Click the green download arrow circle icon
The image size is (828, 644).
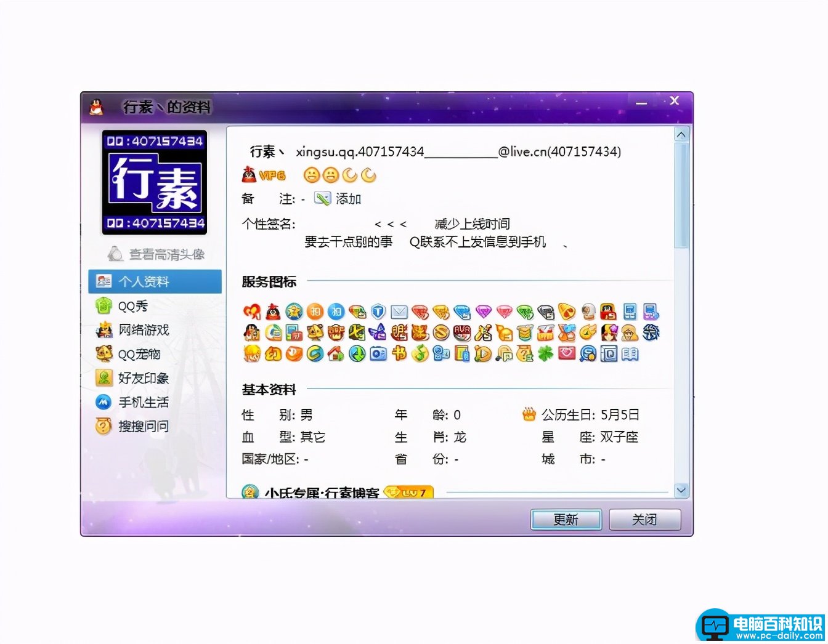tap(357, 354)
